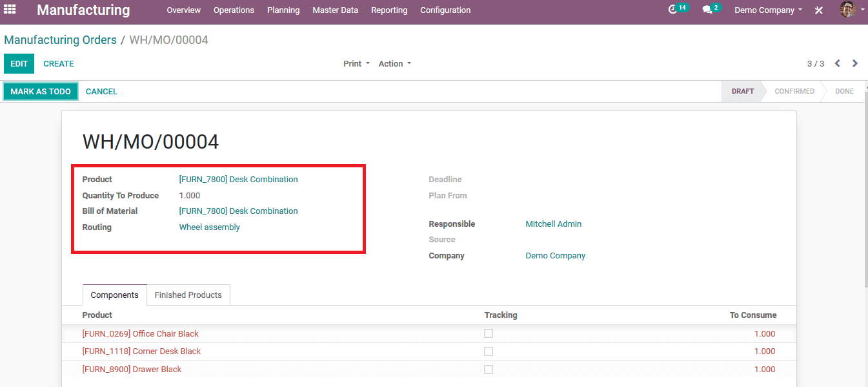Click MARK AS TODO button
The image size is (868, 387).
tap(41, 91)
